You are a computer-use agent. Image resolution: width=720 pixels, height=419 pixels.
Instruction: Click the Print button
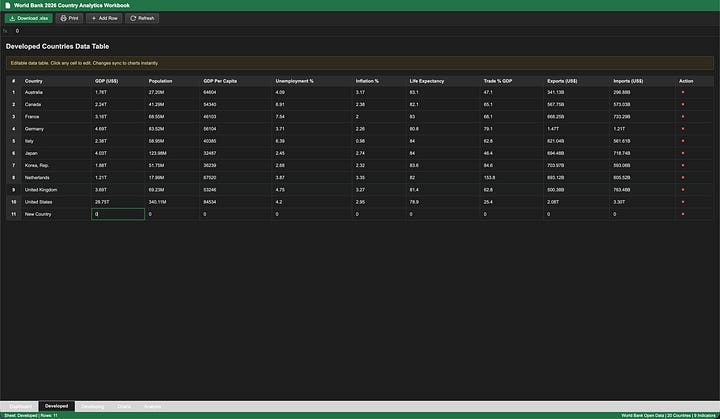pyautogui.click(x=69, y=18)
